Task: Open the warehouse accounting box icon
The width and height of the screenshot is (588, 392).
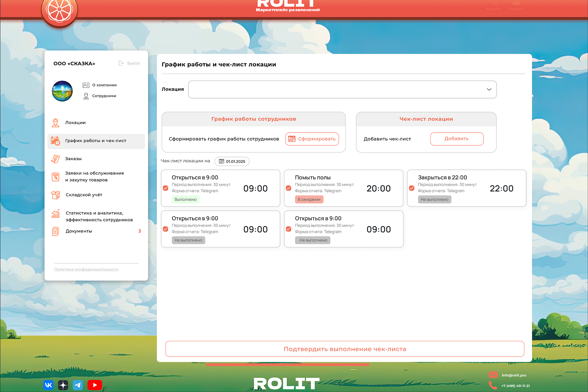Action: [56, 195]
